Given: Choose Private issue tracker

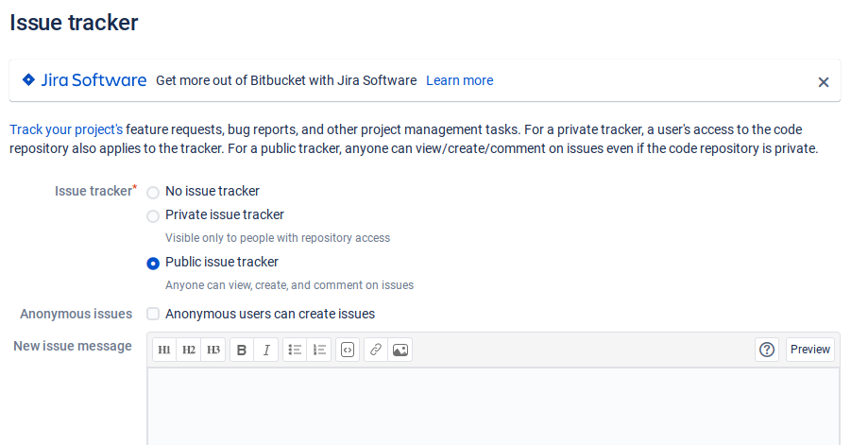Looking at the screenshot, I should point(153,215).
